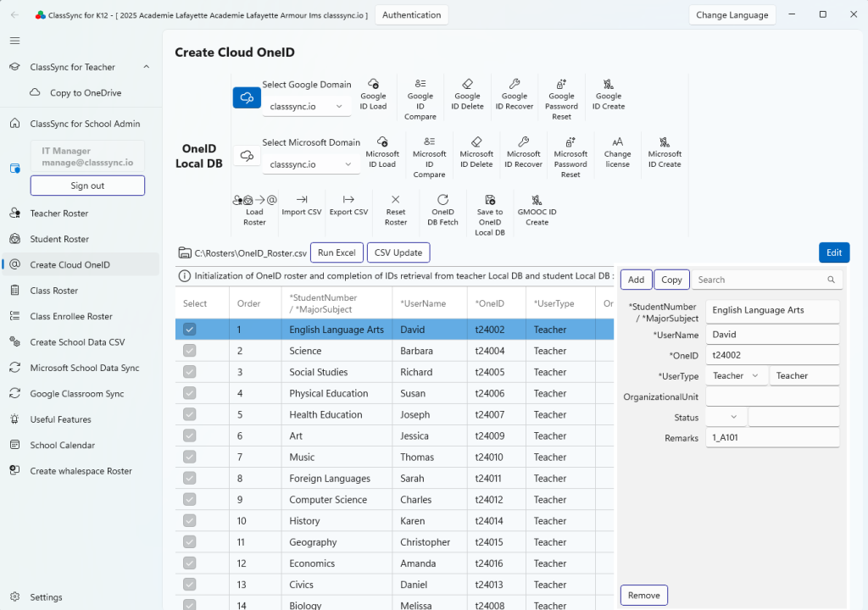Click the Export CSV tool
The height and width of the screenshot is (610, 868).
tap(348, 205)
